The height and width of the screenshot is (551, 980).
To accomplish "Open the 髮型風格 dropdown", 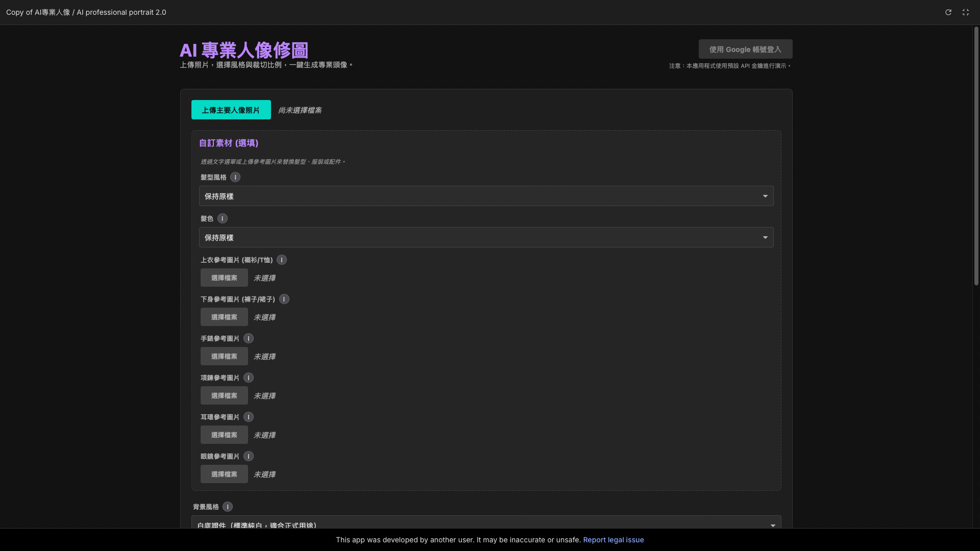I will 485,196.
